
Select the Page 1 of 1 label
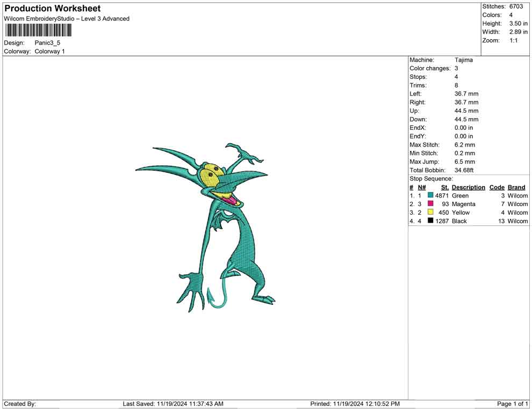click(513, 404)
